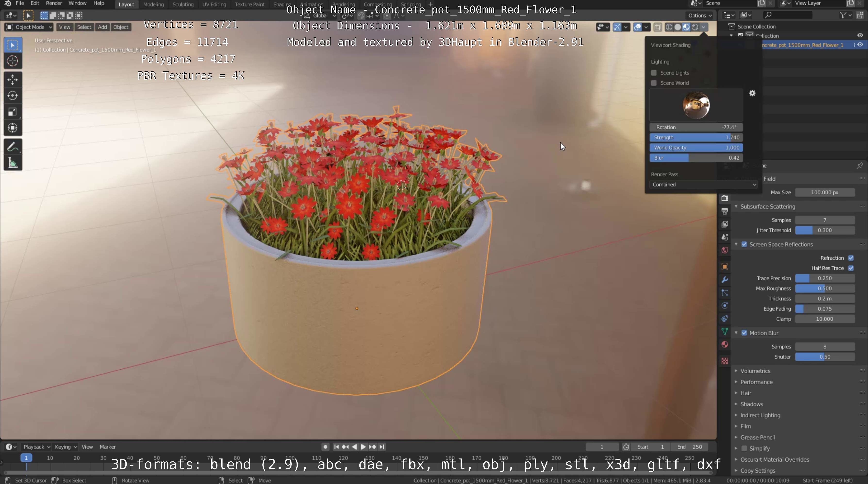Screen dimensions: 868x484
Task: Disable Motion Blur checkbox
Action: pyautogui.click(x=744, y=333)
